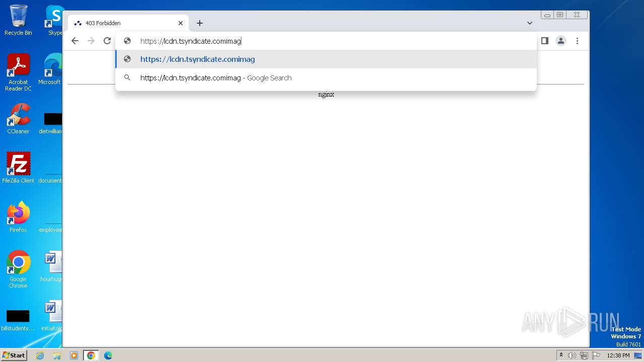Show hidden system tray icons
This screenshot has width=644, height=362.
[561, 355]
